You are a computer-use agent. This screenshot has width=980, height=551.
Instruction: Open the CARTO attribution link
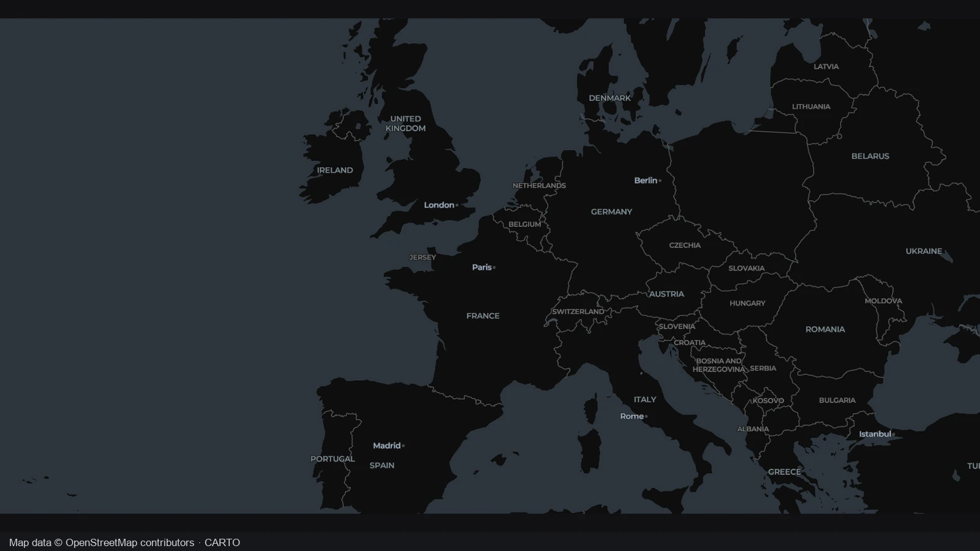222,542
